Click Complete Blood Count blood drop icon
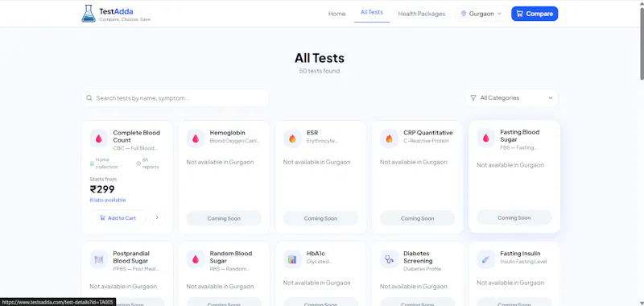The image size is (644, 306). point(99,139)
